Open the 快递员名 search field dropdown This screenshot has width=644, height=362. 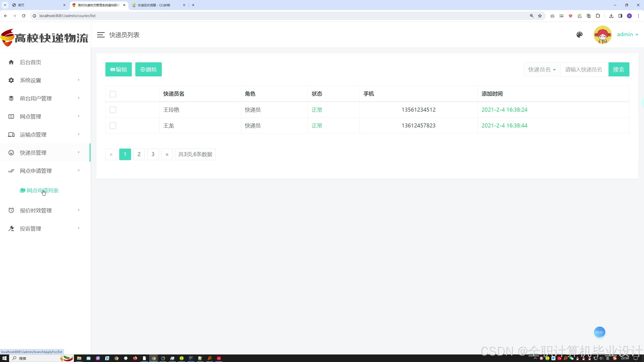[x=542, y=69]
